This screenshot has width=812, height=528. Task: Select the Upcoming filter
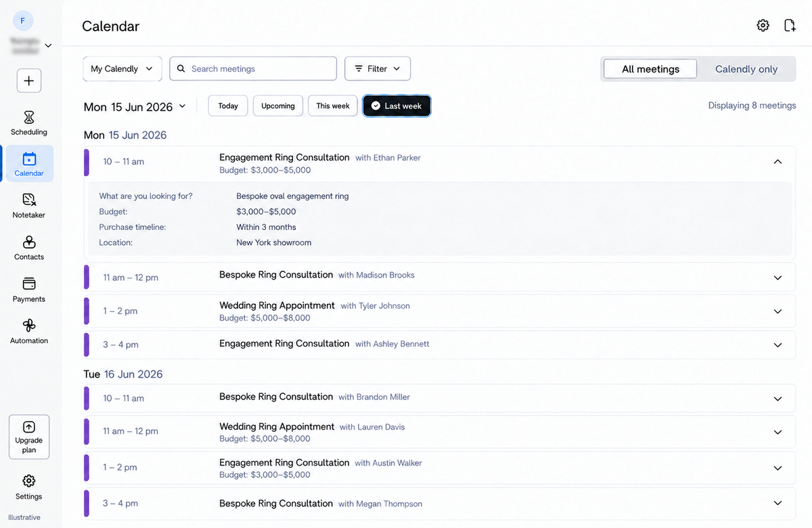pos(278,106)
